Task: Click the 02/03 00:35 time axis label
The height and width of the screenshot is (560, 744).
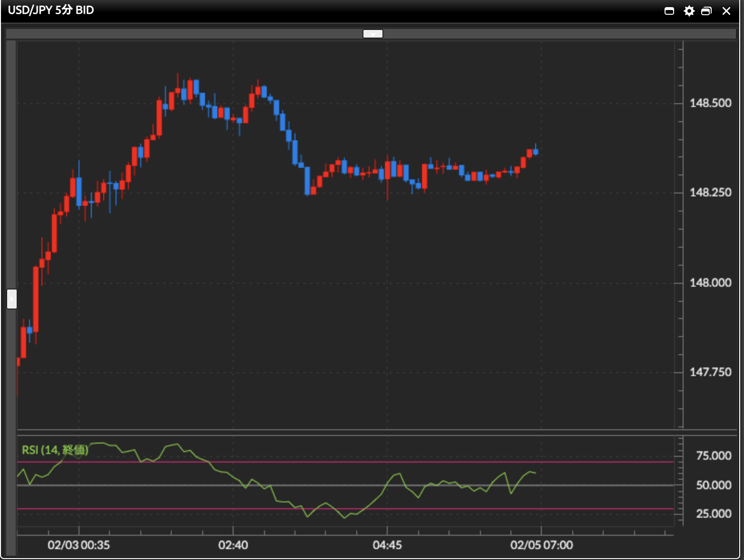Action: pyautogui.click(x=78, y=545)
